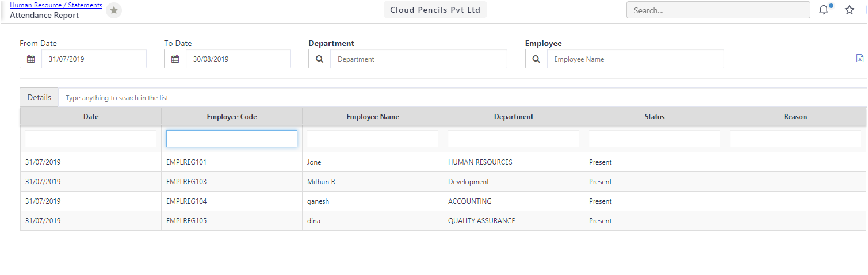
Task: Select the EMPLREG101 cell
Action: 232,162
